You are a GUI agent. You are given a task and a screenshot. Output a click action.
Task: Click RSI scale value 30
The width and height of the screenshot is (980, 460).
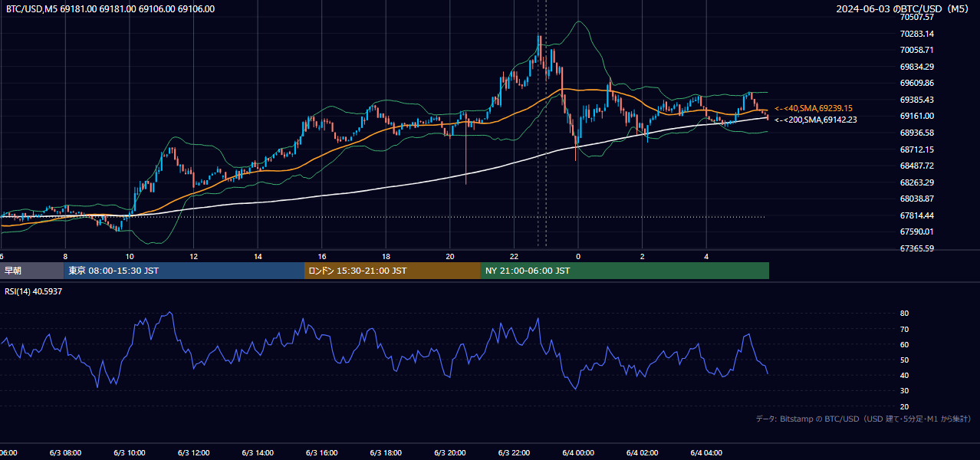click(904, 391)
